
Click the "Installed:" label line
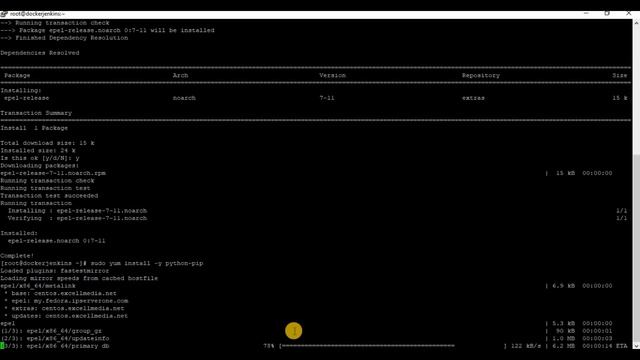click(x=19, y=233)
